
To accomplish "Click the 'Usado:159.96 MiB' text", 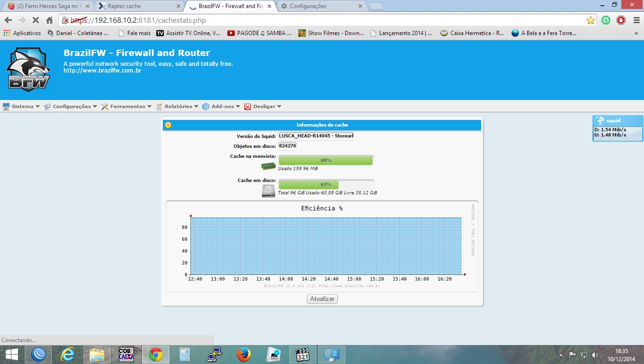I will (298, 169).
